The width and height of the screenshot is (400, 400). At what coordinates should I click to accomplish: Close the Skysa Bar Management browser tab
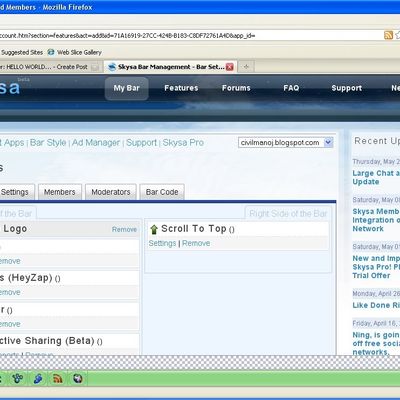(x=230, y=67)
